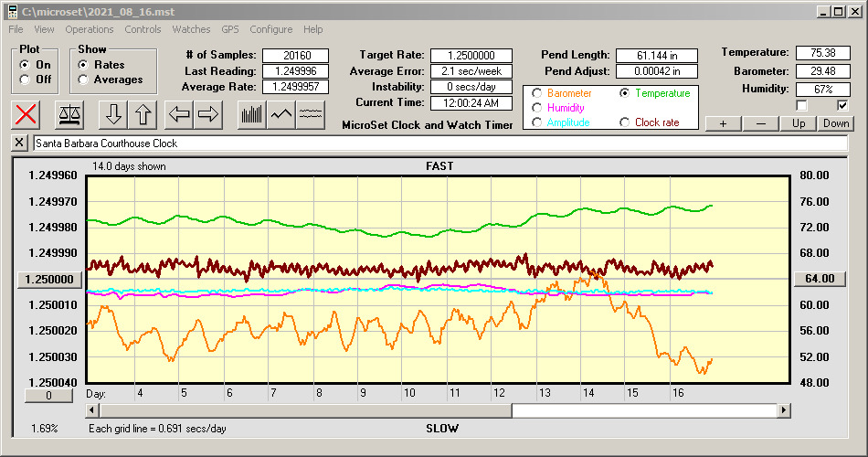
Task: Select Humidity trace radio button
Action: coord(536,108)
